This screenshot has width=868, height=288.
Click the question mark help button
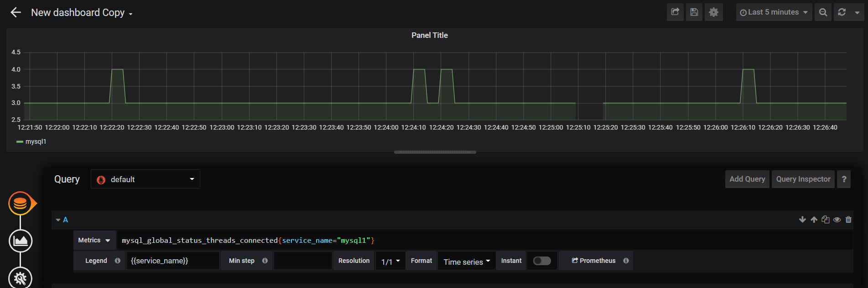pyautogui.click(x=844, y=179)
